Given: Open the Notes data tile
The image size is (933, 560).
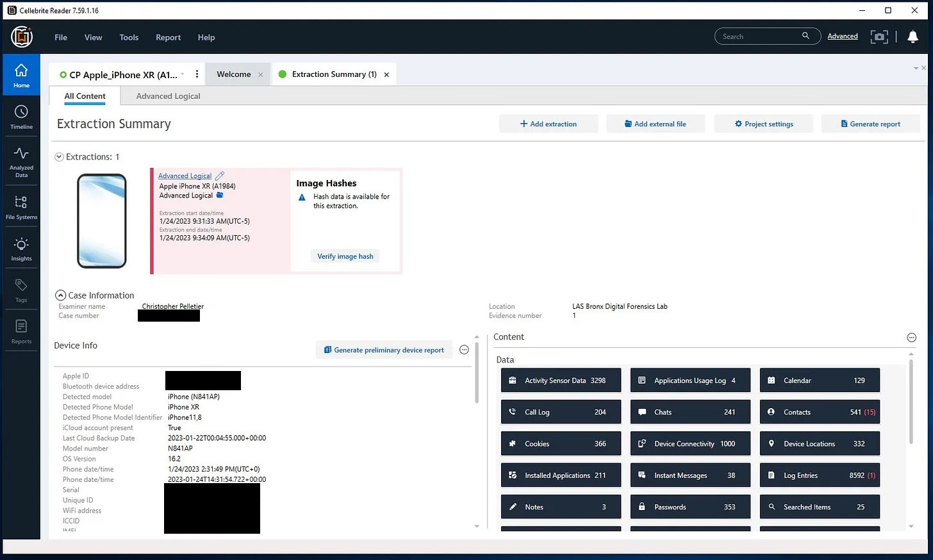Looking at the screenshot, I should (561, 507).
